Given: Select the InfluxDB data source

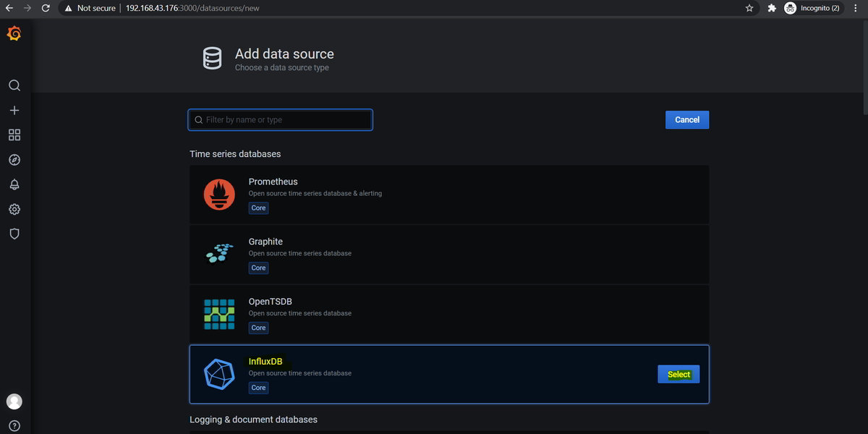Looking at the screenshot, I should click(x=678, y=374).
